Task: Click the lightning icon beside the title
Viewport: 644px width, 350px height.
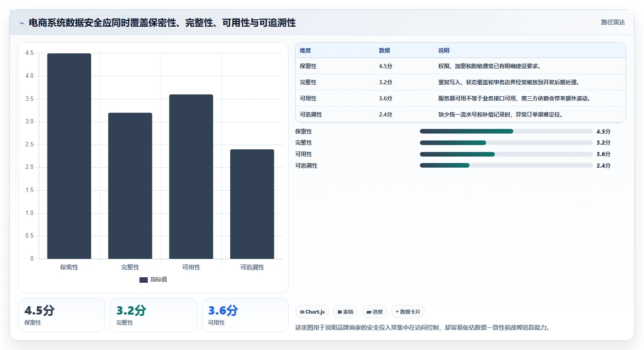Action: [x=22, y=23]
